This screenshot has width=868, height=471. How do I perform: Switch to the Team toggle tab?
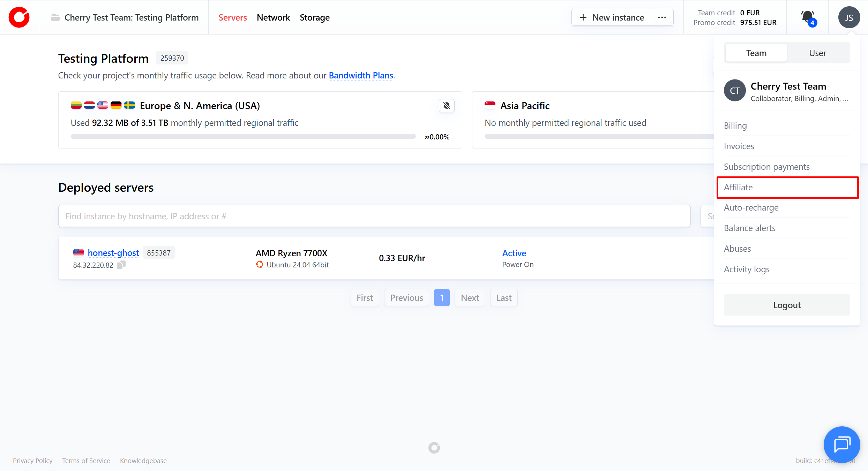pos(756,53)
